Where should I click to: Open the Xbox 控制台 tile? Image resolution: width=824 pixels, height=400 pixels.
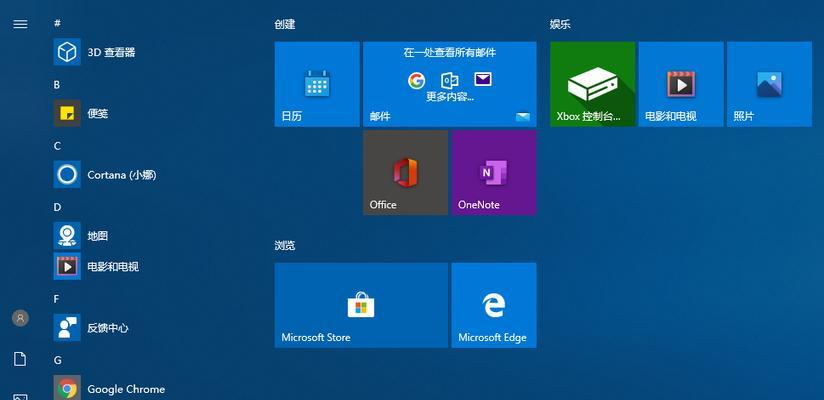click(x=592, y=84)
